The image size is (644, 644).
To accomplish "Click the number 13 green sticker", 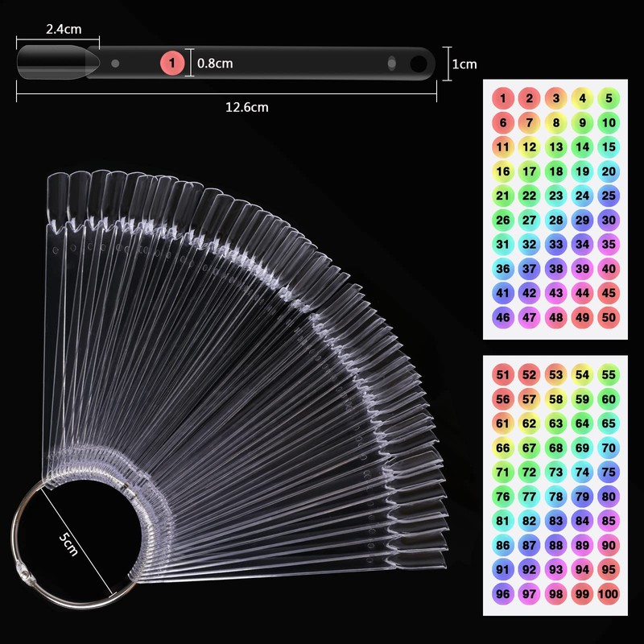I will 555,147.
